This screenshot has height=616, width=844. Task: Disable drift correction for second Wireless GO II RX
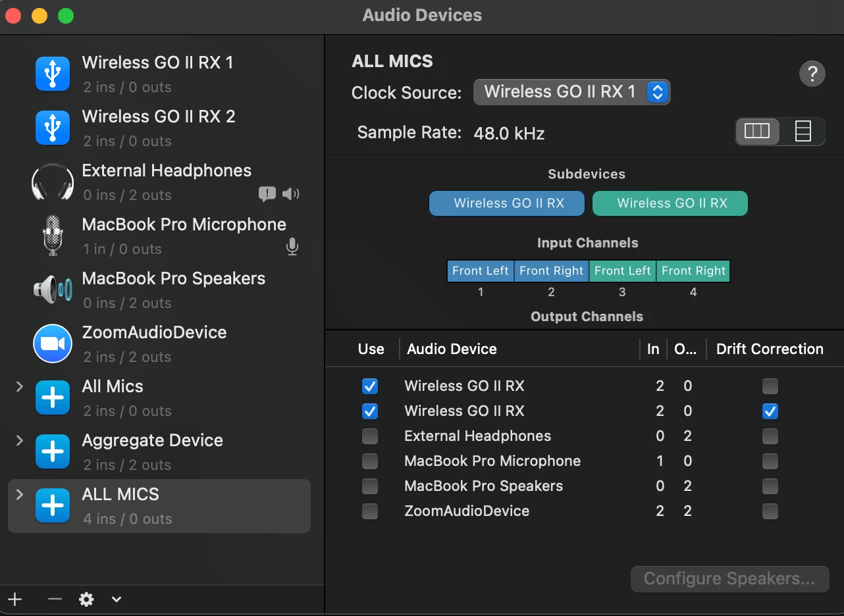point(770,411)
